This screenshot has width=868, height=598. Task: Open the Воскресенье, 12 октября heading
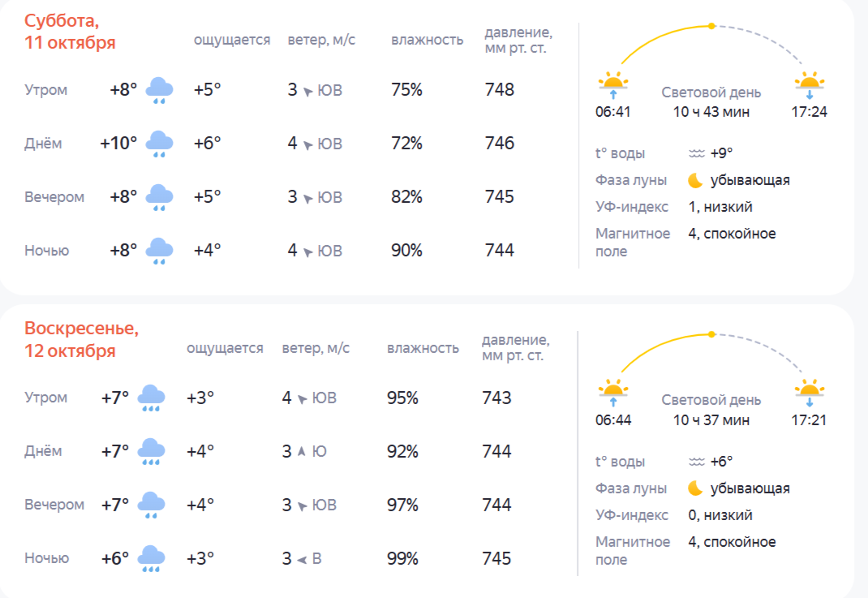81,340
